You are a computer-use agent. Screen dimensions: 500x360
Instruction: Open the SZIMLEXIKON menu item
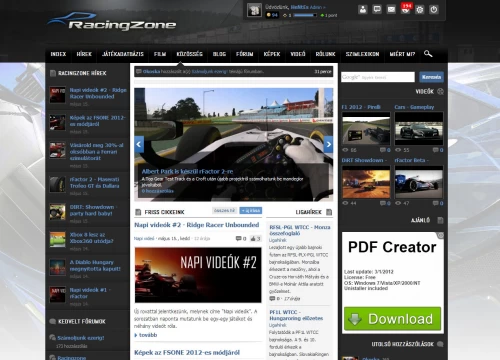tap(362, 54)
